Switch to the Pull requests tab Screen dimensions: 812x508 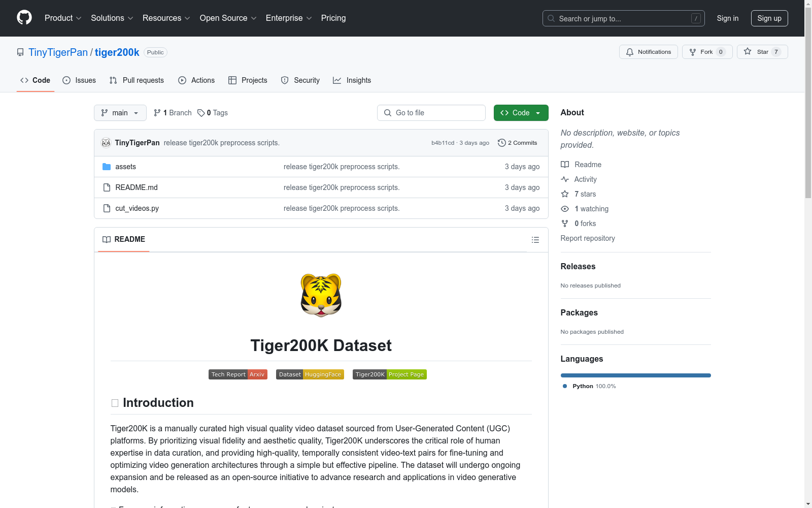click(136, 80)
